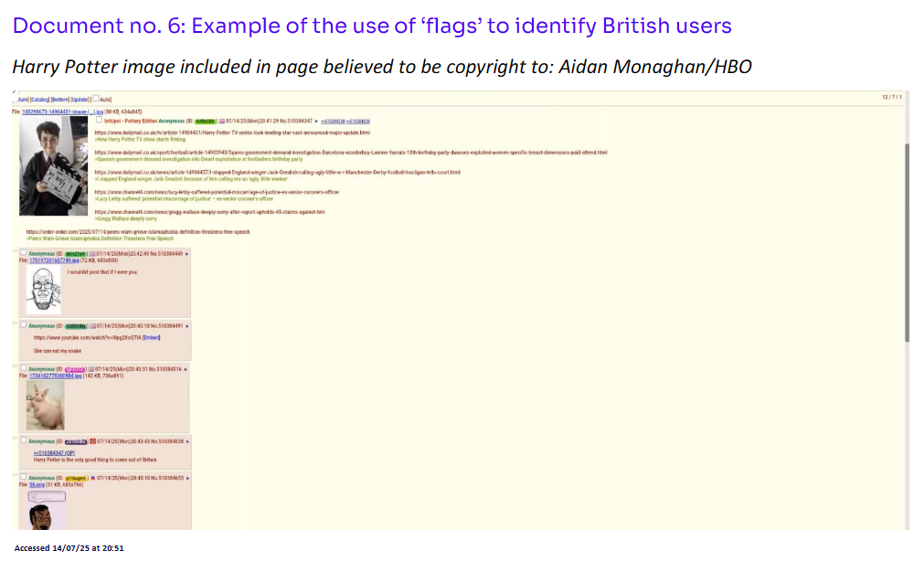This screenshot has width=924, height=561.
Task: Click the YouTube watch URL in post No.510384491
Action: coord(87,338)
